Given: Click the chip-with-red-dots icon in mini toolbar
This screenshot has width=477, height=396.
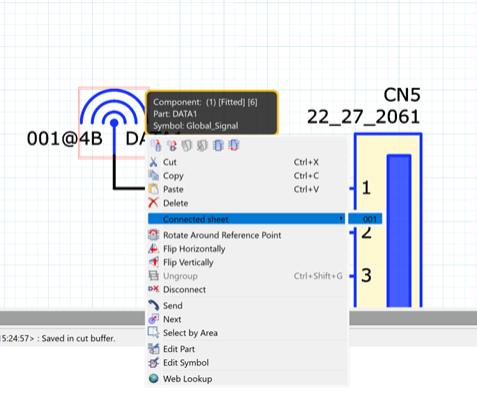Looking at the screenshot, I should pos(234,145).
